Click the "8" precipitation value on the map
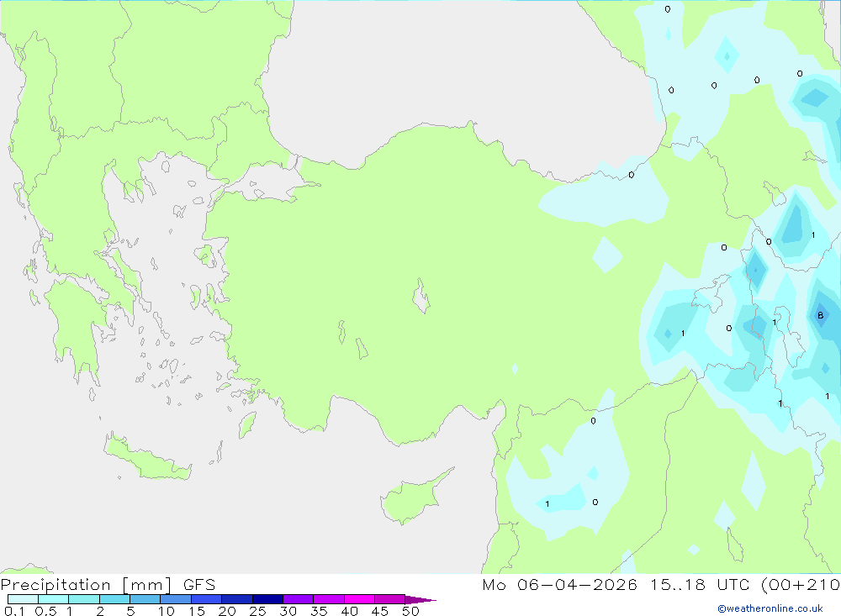 [x=820, y=315]
